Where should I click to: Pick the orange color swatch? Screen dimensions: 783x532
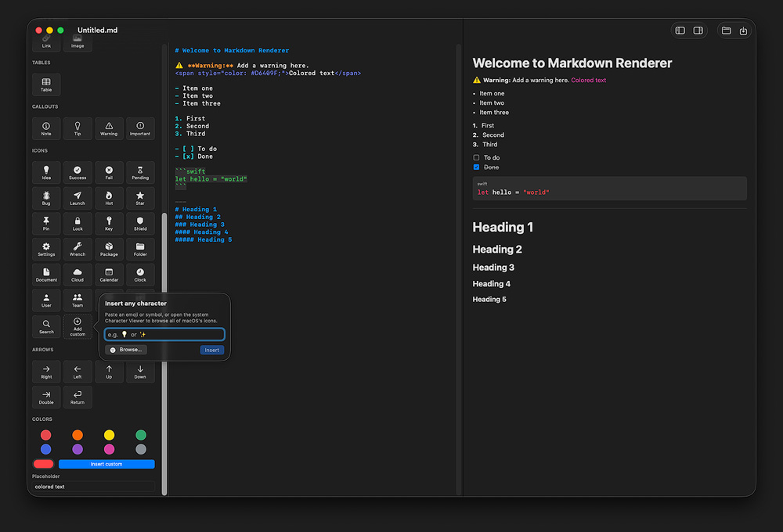pyautogui.click(x=78, y=435)
